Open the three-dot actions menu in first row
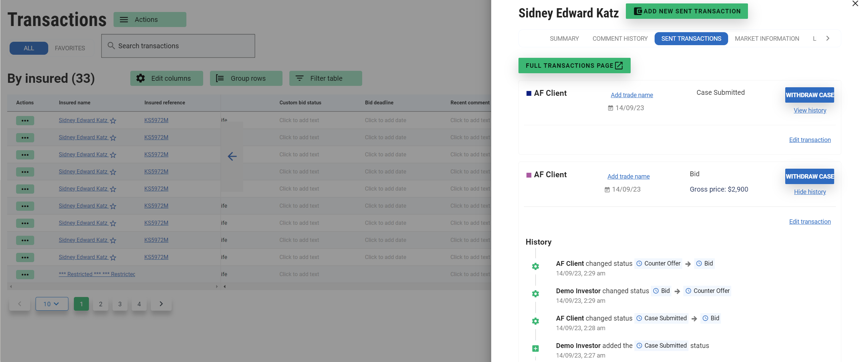868x362 pixels. (25, 120)
